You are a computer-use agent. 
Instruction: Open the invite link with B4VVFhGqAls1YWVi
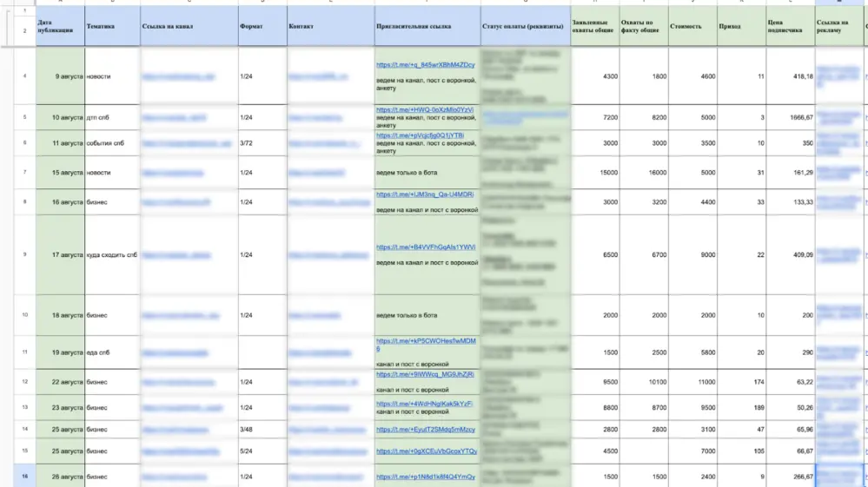point(426,247)
